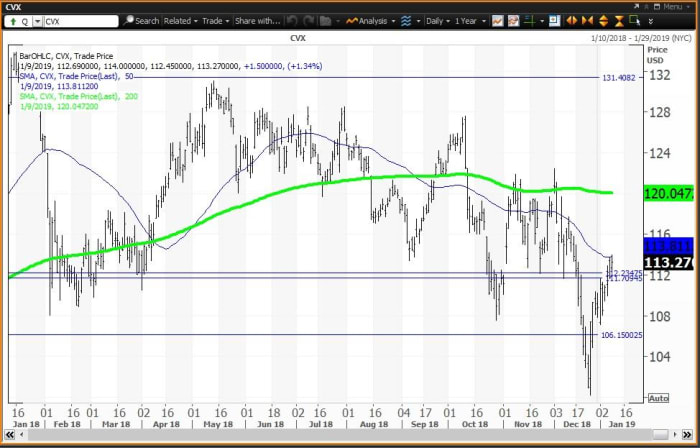Toggle the Auto scale button on price axis

pos(658,398)
